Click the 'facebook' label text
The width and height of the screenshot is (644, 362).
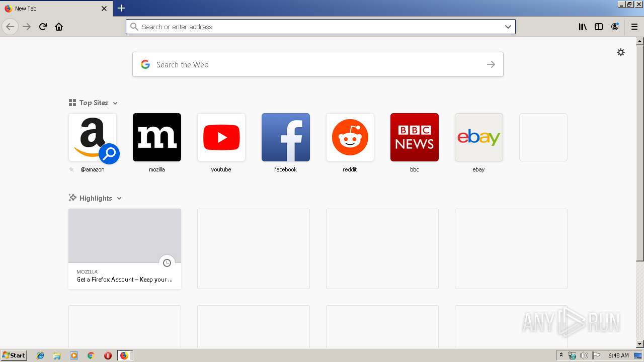coord(286,169)
